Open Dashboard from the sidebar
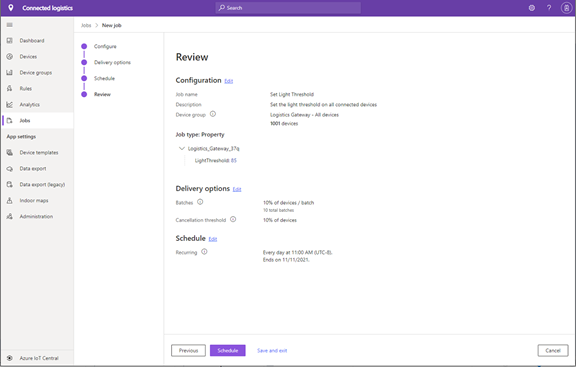 pos(32,40)
